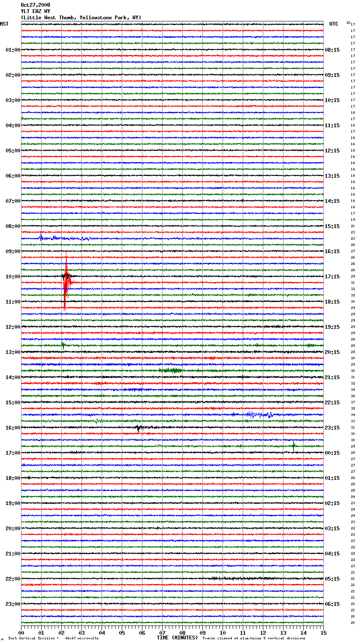Click the minute 12 axis label
The width and height of the screenshot is (357, 644).
263,633
